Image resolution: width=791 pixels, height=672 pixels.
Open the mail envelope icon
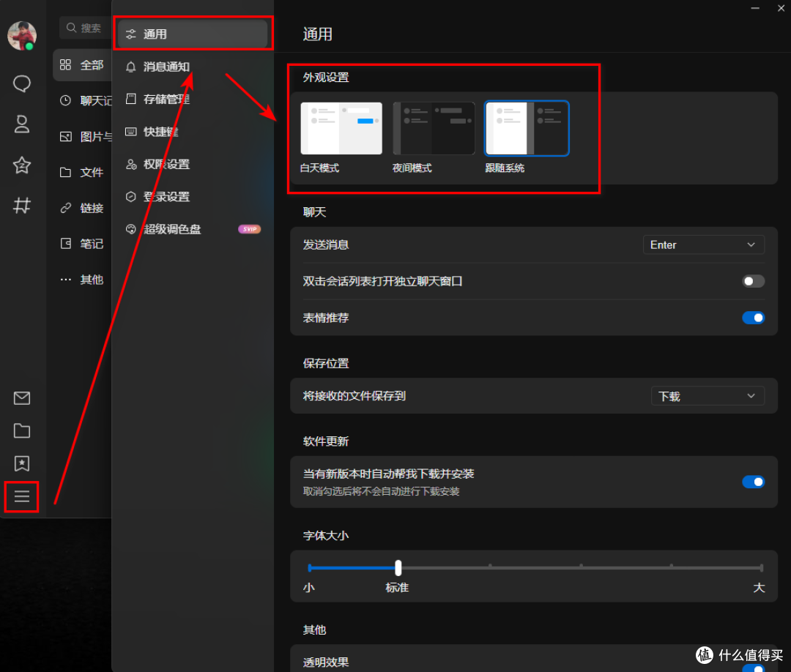[x=21, y=398]
